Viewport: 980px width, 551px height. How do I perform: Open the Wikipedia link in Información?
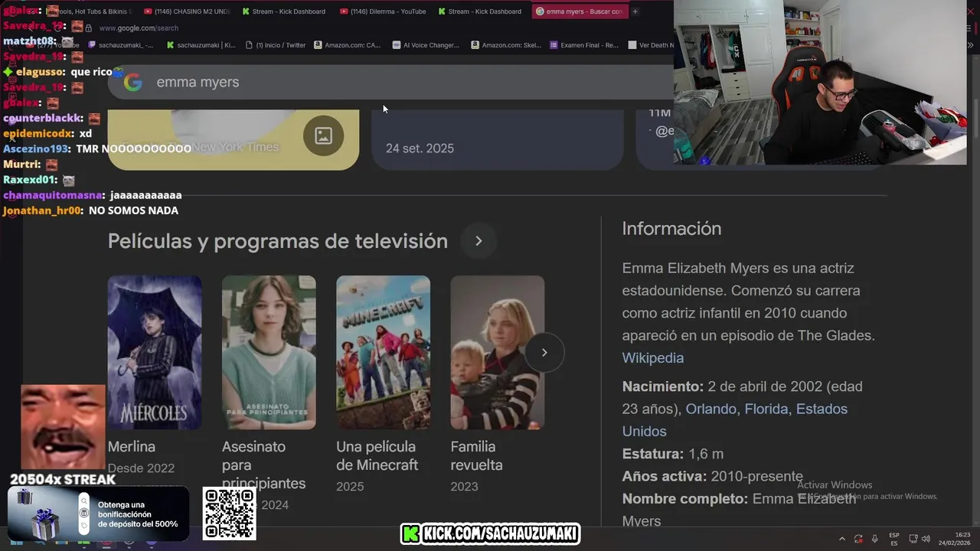(653, 358)
